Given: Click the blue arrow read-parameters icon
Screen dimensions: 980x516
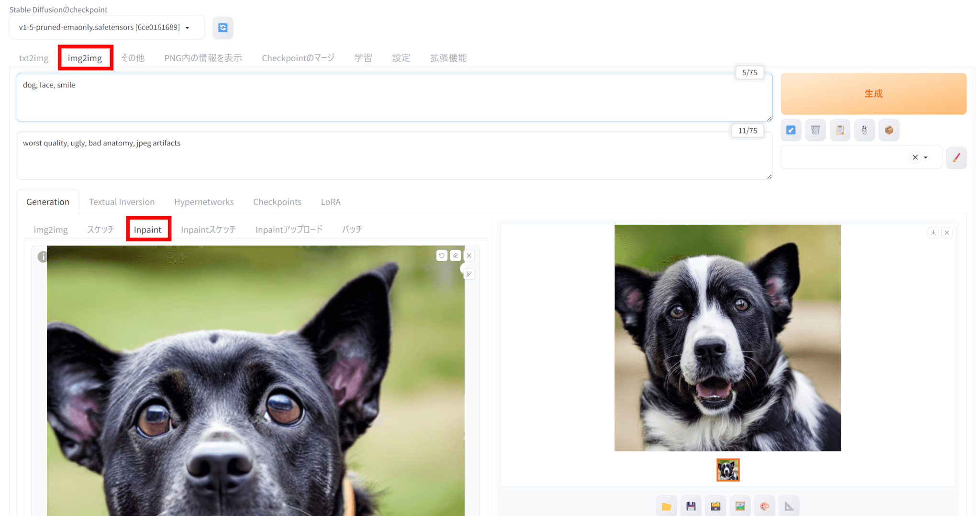Looking at the screenshot, I should (791, 130).
